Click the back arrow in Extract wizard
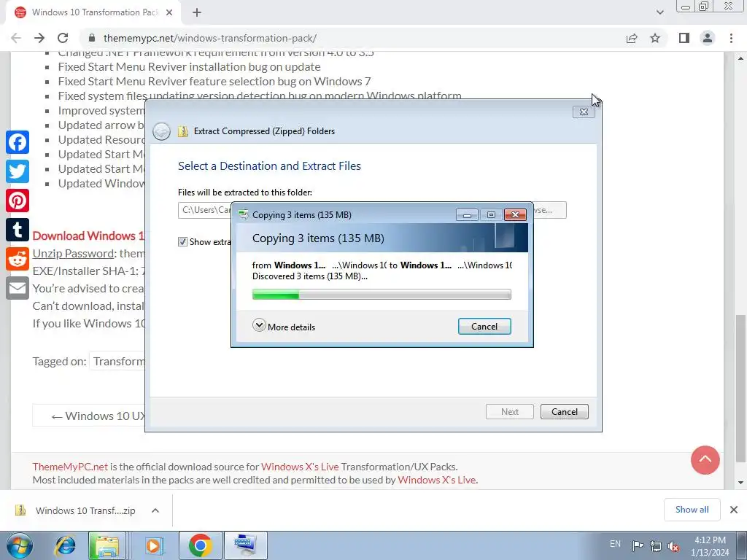Image resolution: width=747 pixels, height=560 pixels. (x=161, y=131)
